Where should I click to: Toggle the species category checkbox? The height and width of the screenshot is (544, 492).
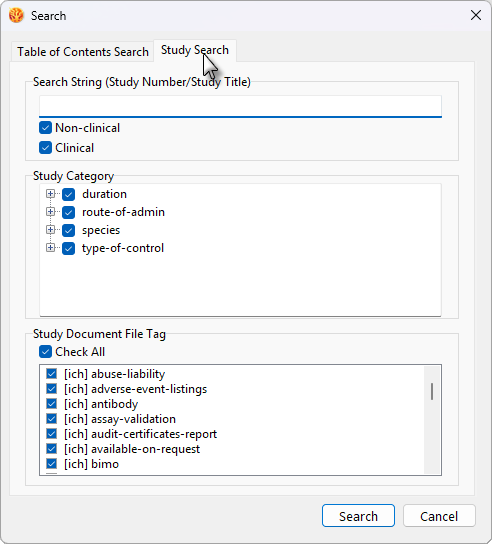click(x=68, y=230)
